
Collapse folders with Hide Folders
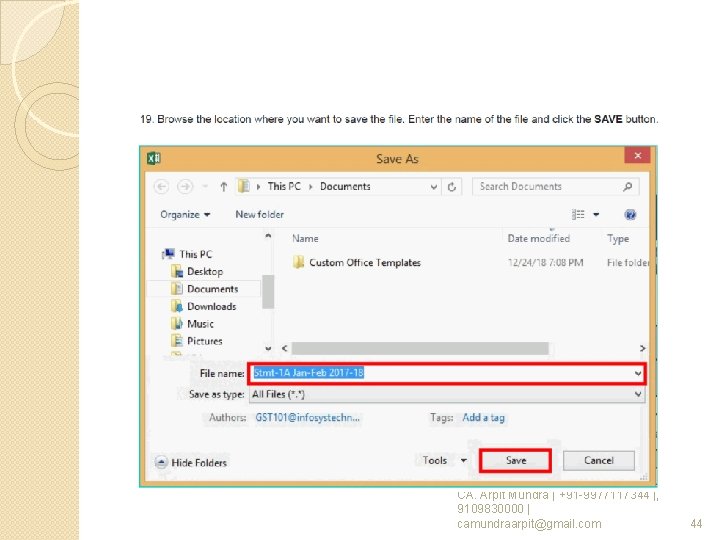(192, 462)
